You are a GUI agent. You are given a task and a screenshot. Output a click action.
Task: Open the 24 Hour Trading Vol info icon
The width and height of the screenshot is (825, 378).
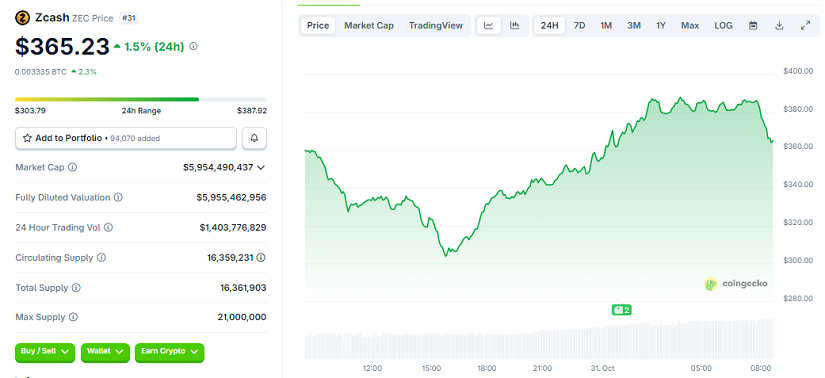point(108,227)
